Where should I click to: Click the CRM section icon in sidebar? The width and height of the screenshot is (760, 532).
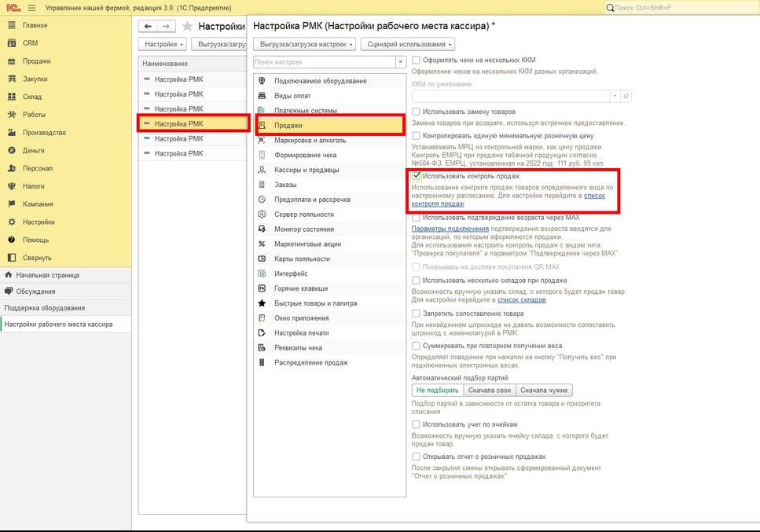12,43
